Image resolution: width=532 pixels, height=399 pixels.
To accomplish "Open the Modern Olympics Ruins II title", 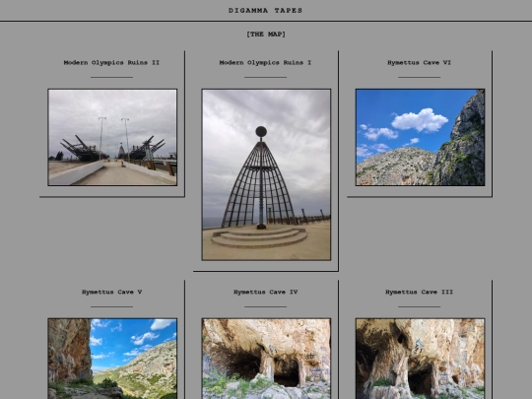I will (111, 62).
